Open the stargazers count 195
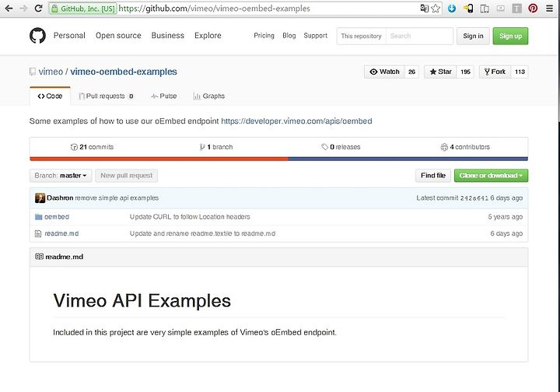 click(x=465, y=72)
